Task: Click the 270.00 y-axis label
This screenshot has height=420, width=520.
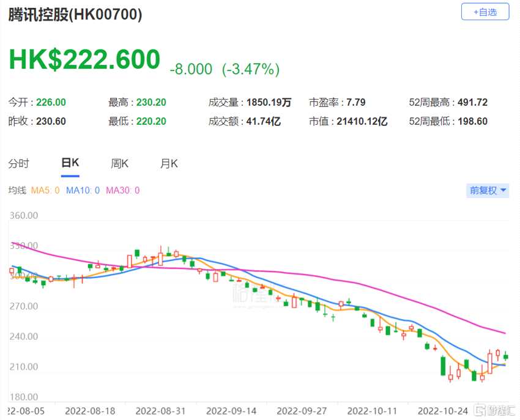Action: coord(23,306)
